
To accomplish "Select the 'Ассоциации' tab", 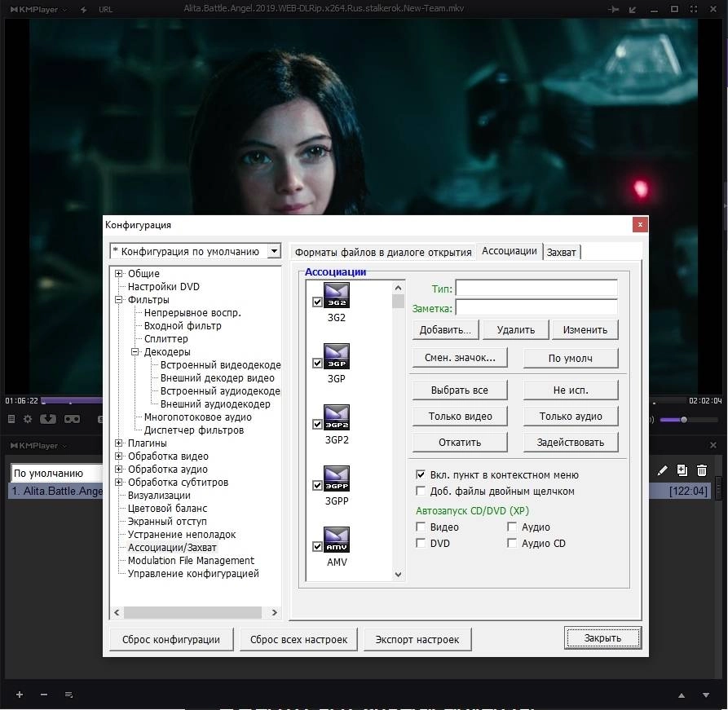I will (510, 251).
